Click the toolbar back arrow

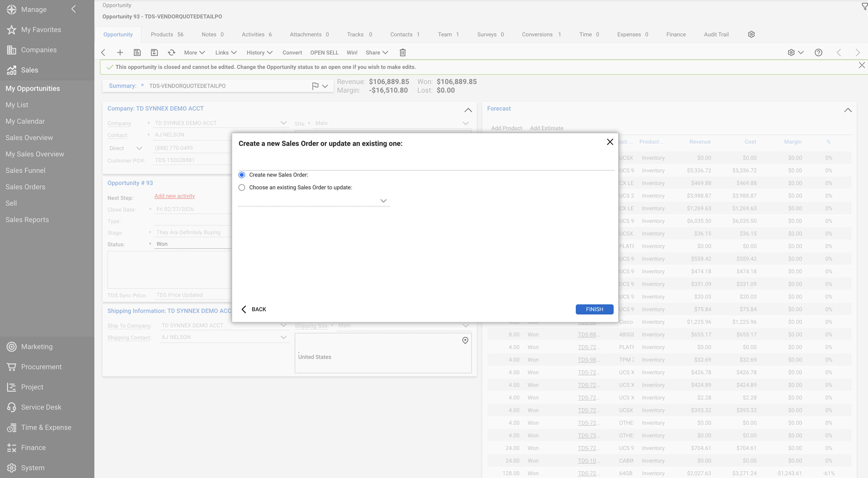coord(103,52)
